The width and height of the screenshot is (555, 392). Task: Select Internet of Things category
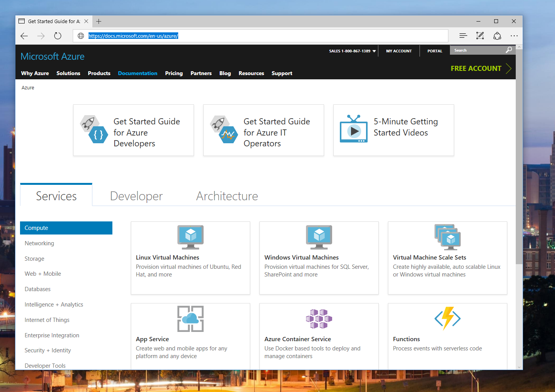(x=47, y=320)
